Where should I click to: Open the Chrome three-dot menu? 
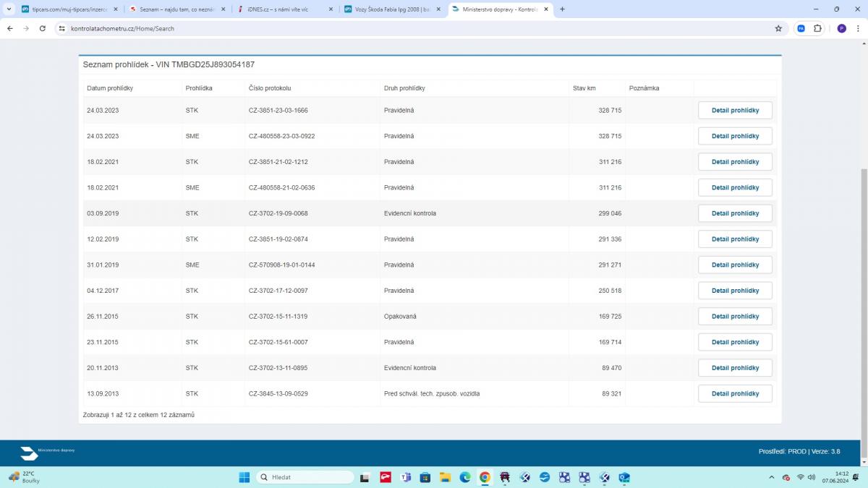(858, 28)
